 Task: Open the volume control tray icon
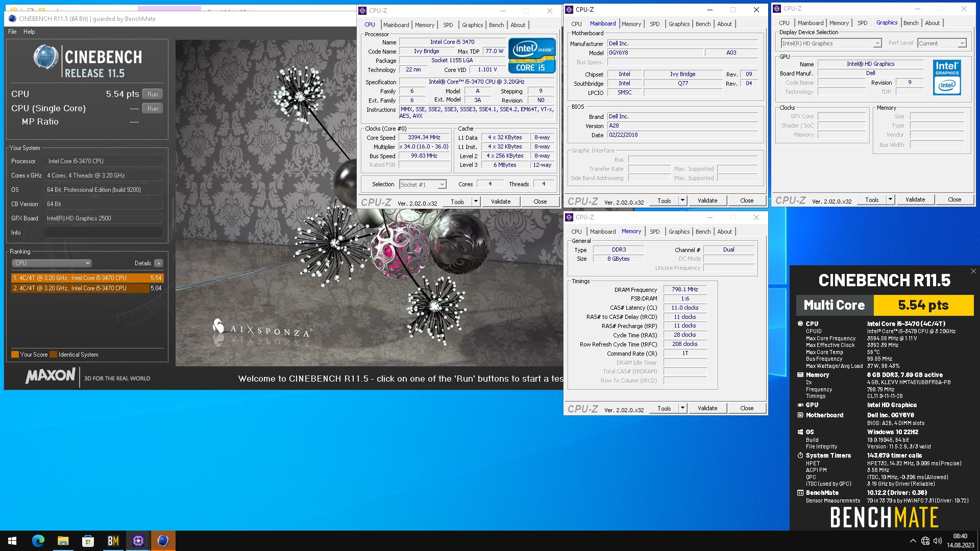pos(938,541)
